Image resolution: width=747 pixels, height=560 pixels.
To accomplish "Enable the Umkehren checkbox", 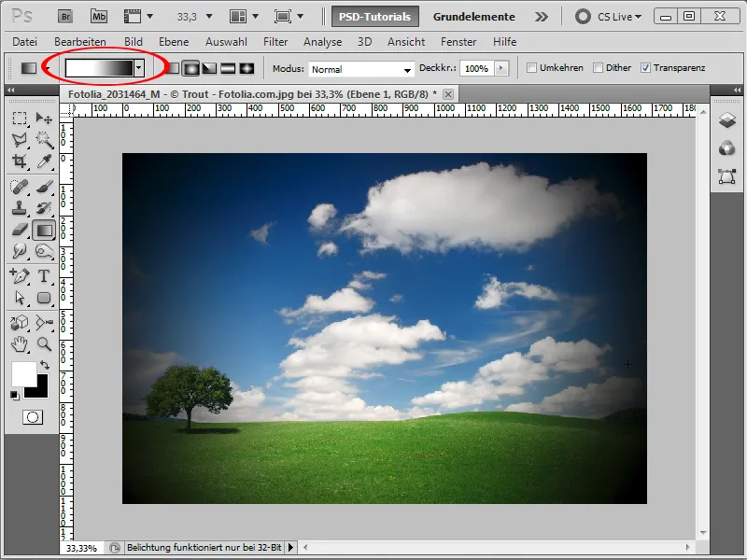I will pos(531,67).
